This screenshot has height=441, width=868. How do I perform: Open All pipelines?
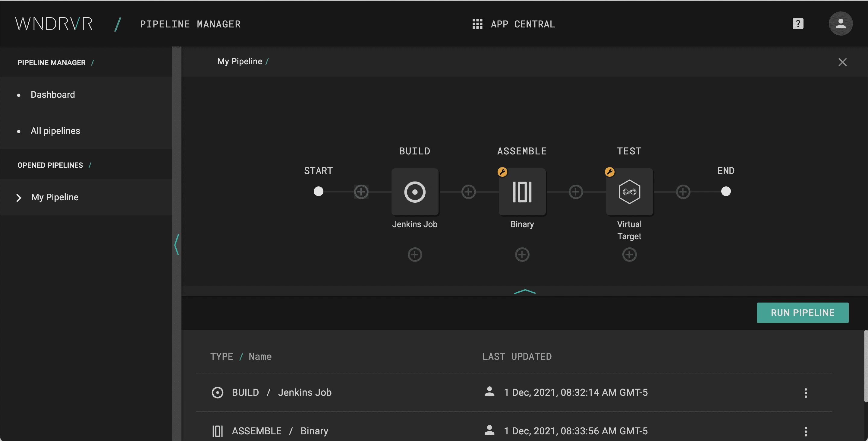tap(55, 131)
